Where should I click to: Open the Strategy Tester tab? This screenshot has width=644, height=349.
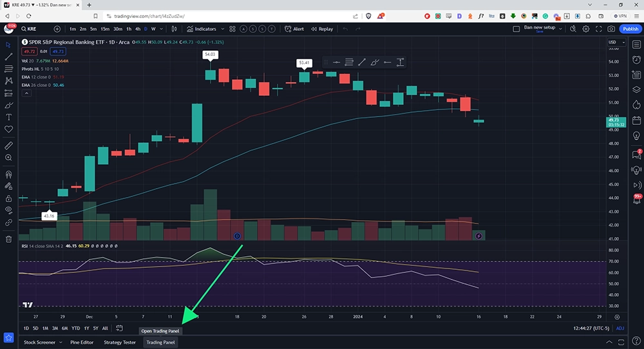pyautogui.click(x=120, y=343)
